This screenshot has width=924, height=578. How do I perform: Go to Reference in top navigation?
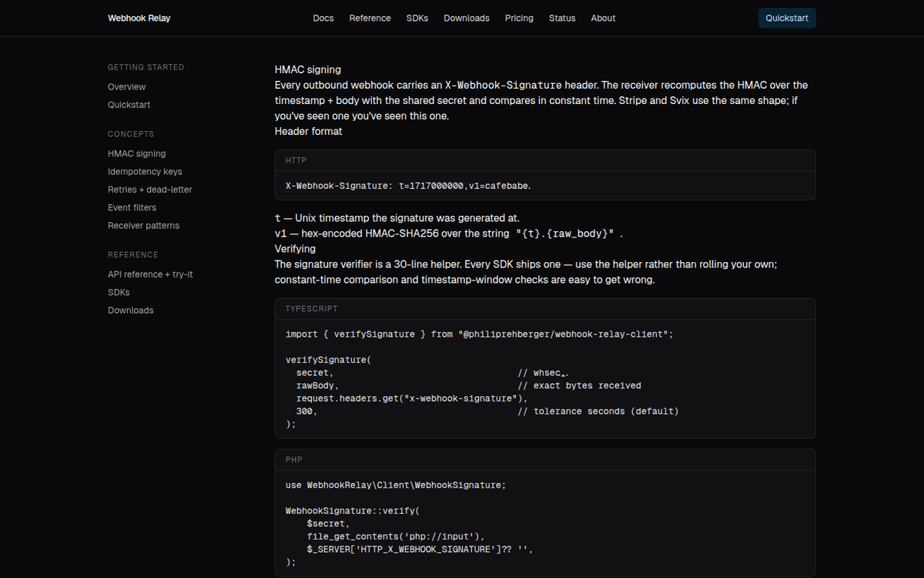(370, 18)
